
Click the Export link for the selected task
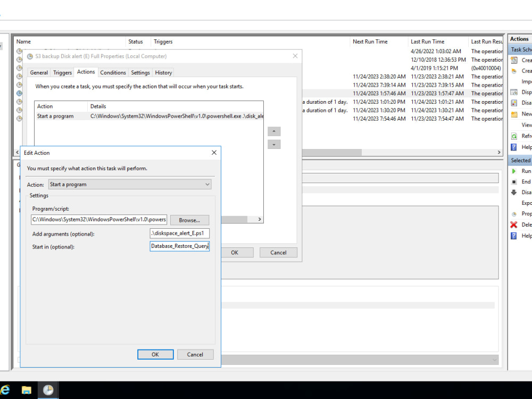[x=526, y=203]
